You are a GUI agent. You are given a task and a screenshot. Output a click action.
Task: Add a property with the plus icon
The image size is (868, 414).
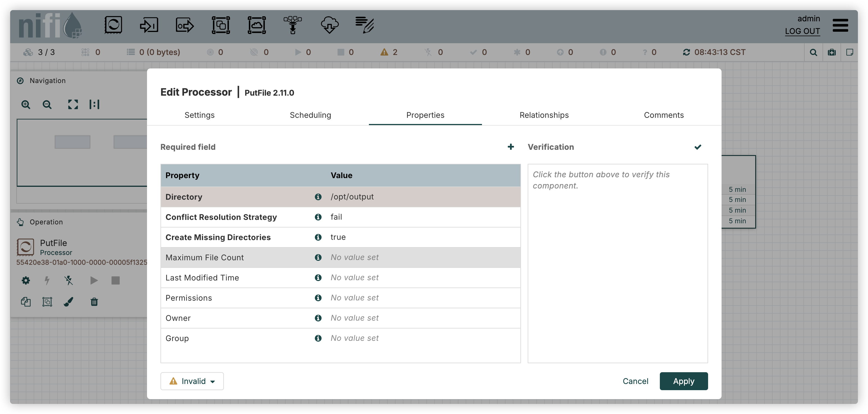coord(511,147)
